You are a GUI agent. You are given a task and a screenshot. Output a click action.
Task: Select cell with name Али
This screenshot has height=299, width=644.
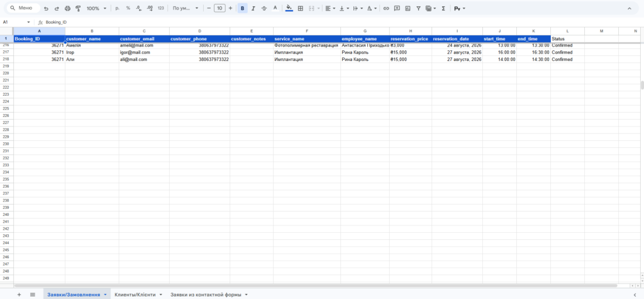[92, 59]
